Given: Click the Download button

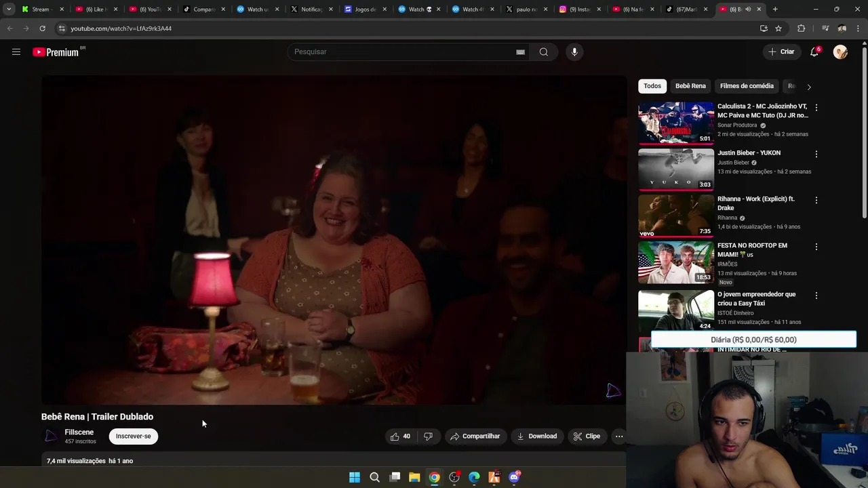Looking at the screenshot, I should pyautogui.click(x=537, y=436).
